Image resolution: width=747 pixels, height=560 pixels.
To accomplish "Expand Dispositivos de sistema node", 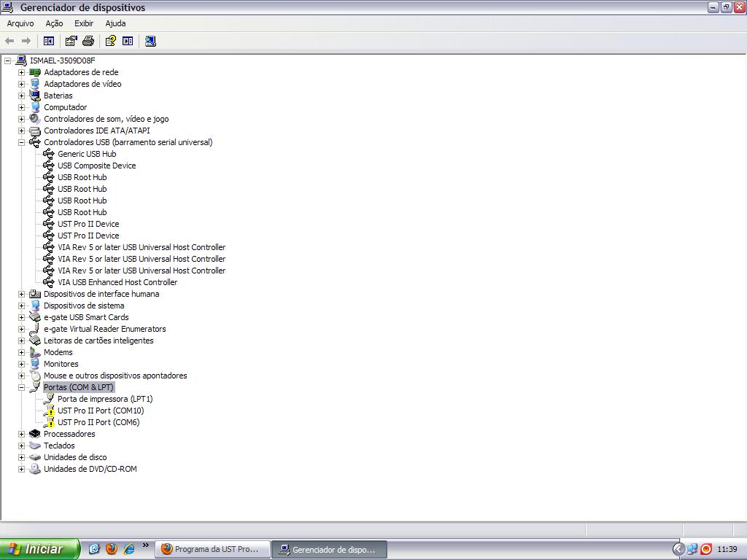I will pyautogui.click(x=21, y=306).
